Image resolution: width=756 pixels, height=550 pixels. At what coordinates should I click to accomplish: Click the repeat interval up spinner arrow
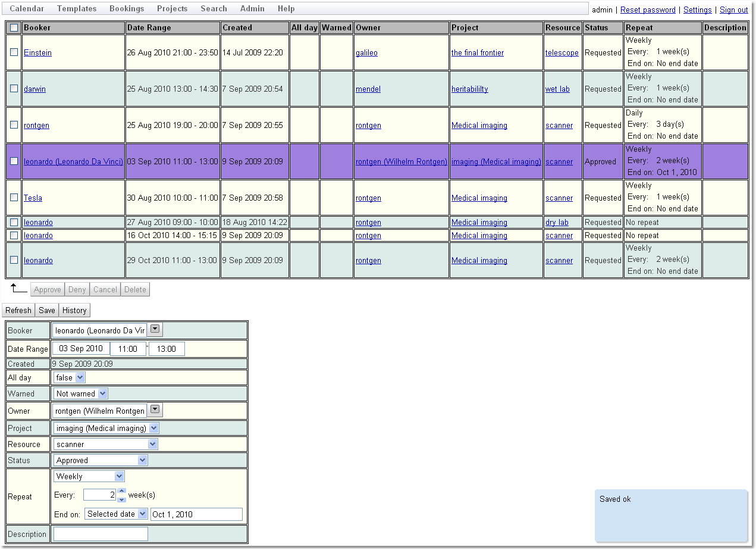click(122, 491)
